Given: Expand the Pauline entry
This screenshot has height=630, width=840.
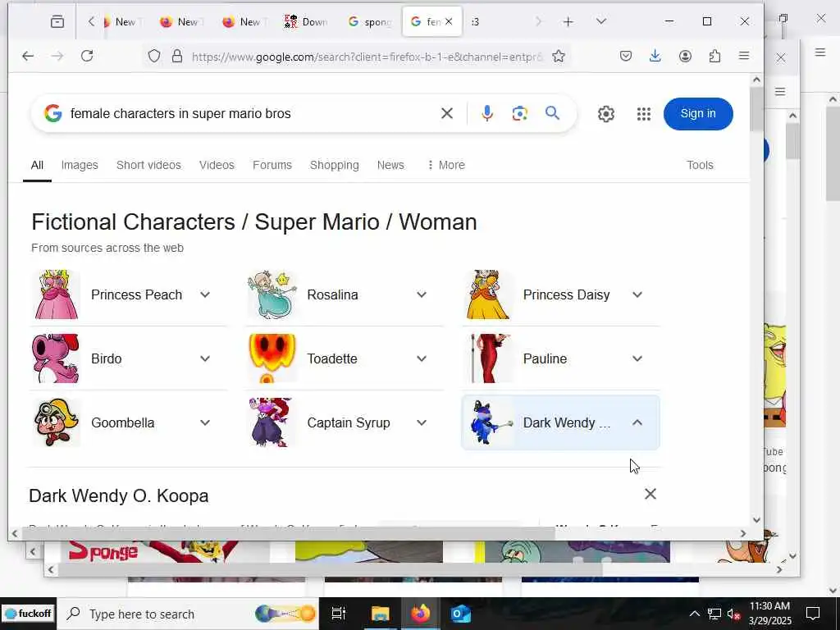Looking at the screenshot, I should click(637, 358).
